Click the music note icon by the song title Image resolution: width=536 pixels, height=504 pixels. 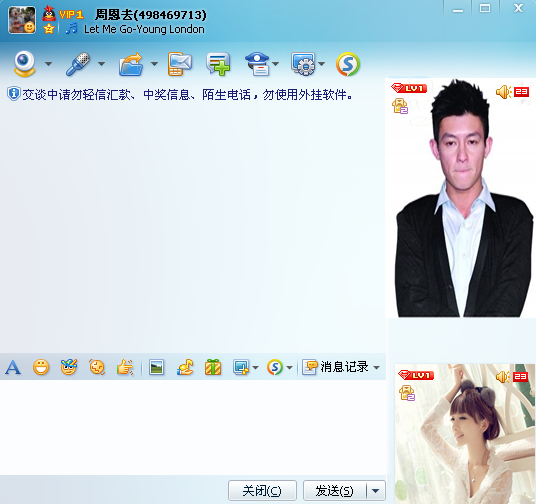(72, 29)
